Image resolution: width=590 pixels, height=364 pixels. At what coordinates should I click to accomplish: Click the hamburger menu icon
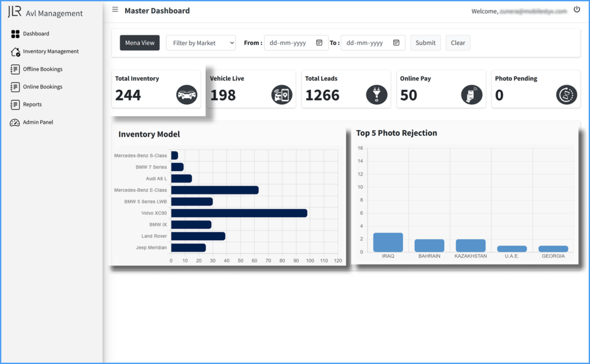point(115,10)
